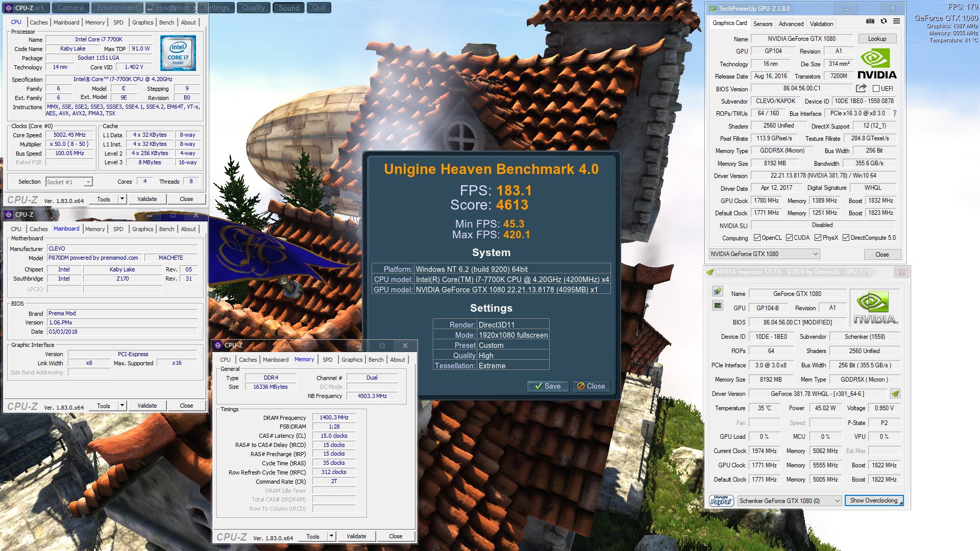
Task: Click the NVIDIA Inspector title bar icon
Action: coord(710,272)
